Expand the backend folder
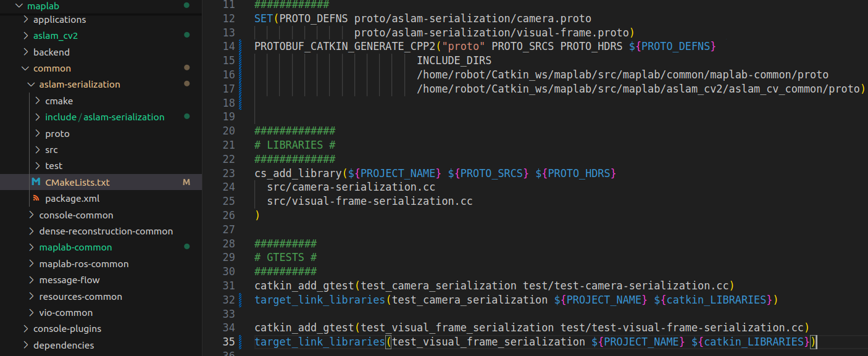Viewport: 868px width, 356px height. [26, 52]
